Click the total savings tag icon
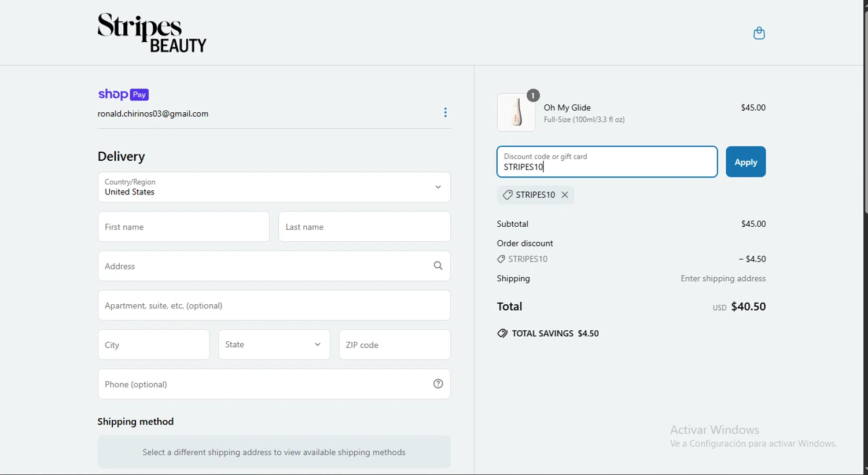Image resolution: width=868 pixels, height=475 pixels. click(502, 333)
